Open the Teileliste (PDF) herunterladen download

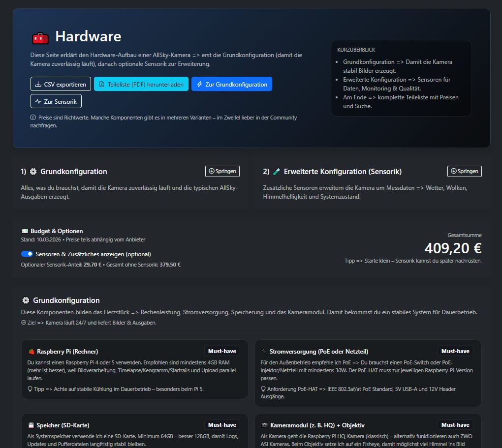click(x=141, y=84)
